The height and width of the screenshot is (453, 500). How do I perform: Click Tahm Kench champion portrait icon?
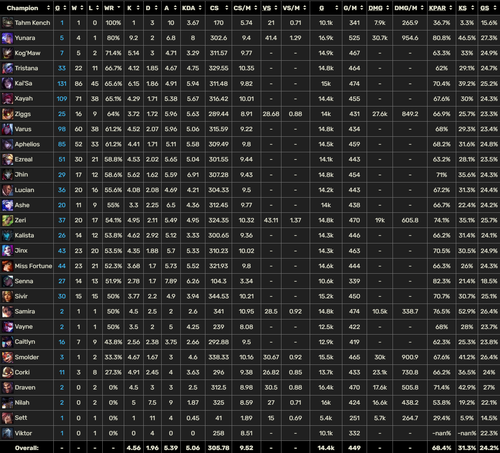point(7,23)
